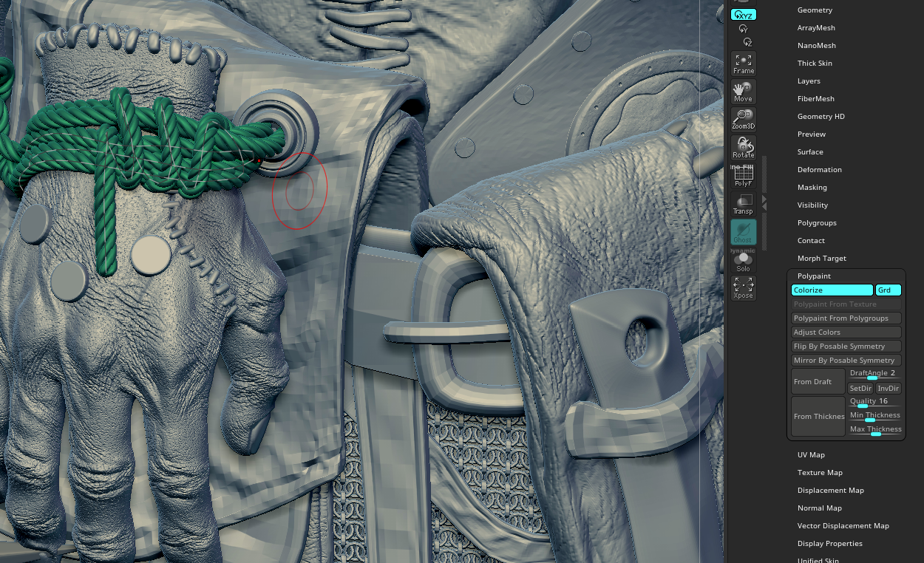The width and height of the screenshot is (924, 563).
Task: Click the palette divider expand arrows
Action: (764, 203)
